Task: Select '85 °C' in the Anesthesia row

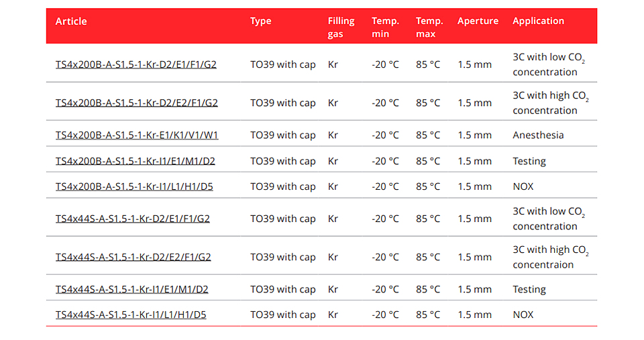Action: coord(428,135)
